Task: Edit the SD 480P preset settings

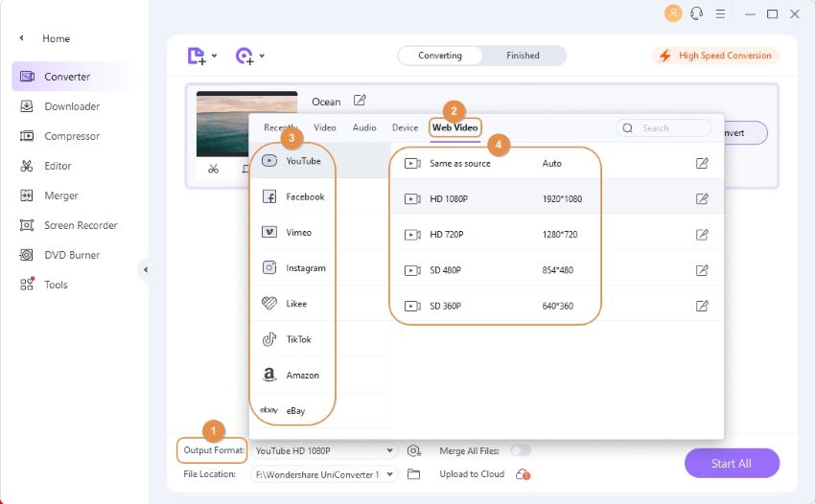Action: point(702,270)
